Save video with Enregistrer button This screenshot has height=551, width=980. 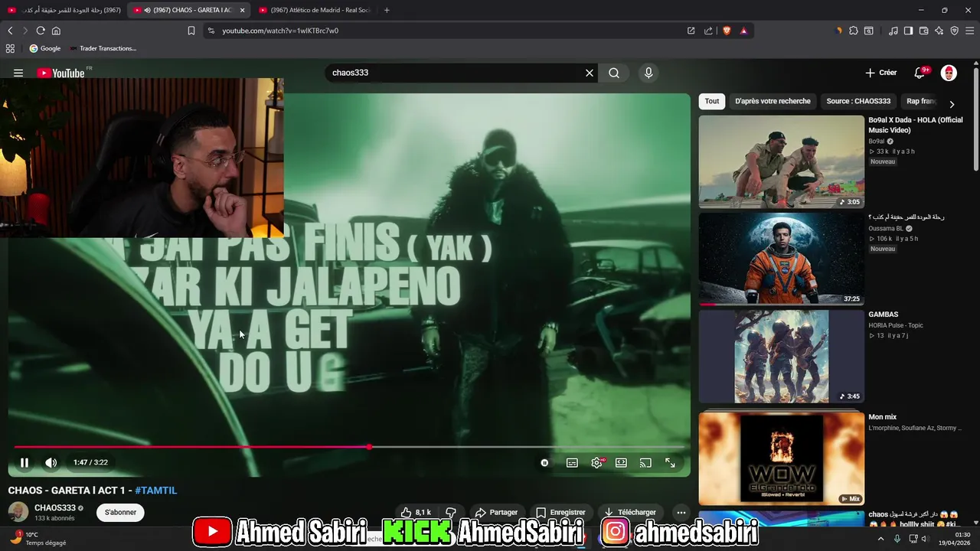tap(560, 512)
